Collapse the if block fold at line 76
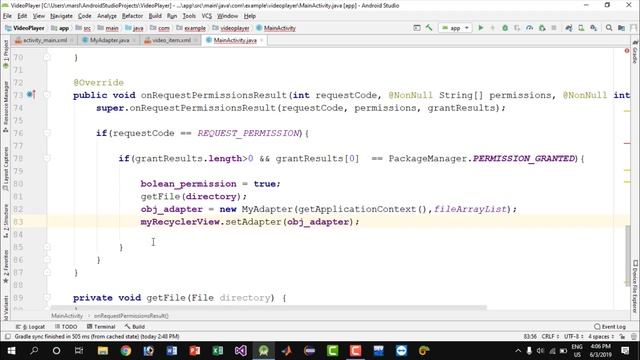Screen dimensions: 640x360 (47, 133)
